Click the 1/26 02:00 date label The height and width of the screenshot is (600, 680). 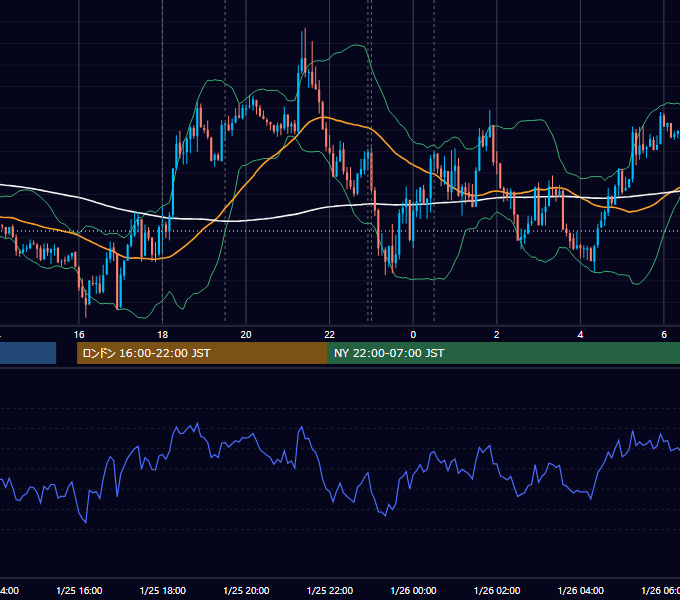(497, 591)
